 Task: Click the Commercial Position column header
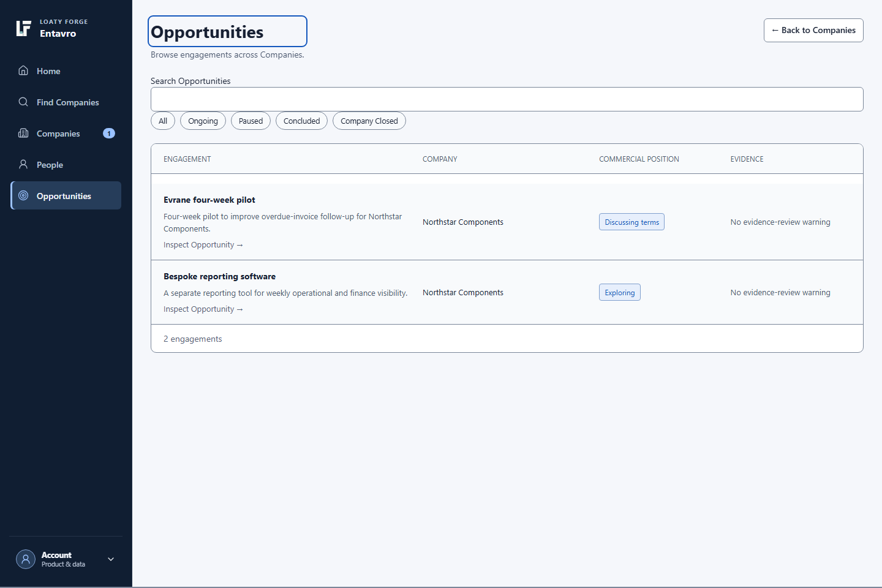pos(639,159)
